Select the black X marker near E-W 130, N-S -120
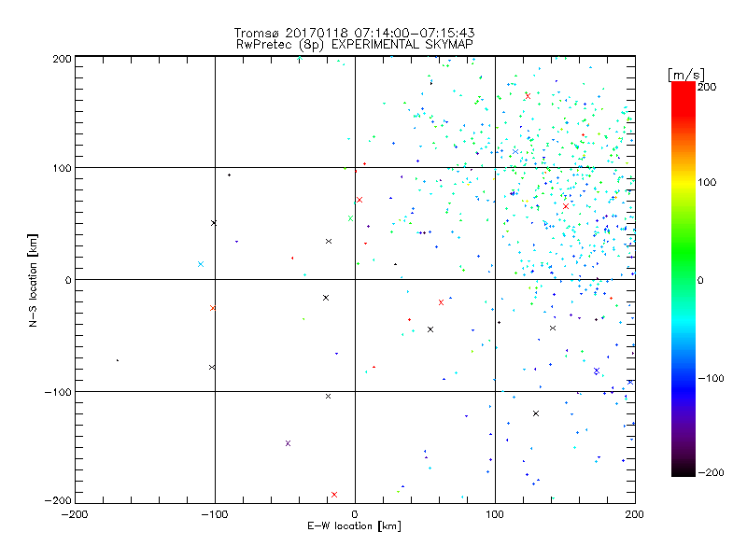 [x=536, y=413]
